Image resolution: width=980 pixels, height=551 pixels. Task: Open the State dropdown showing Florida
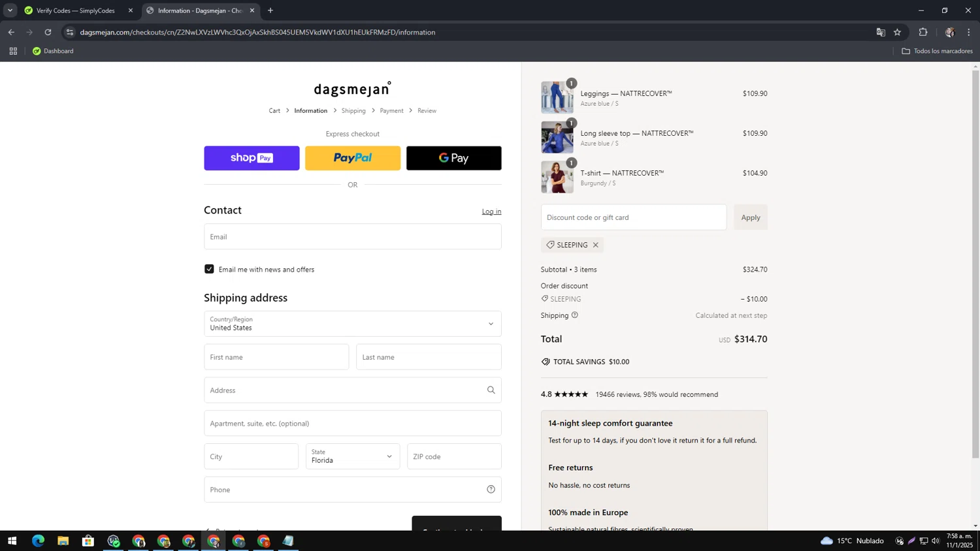353,456
